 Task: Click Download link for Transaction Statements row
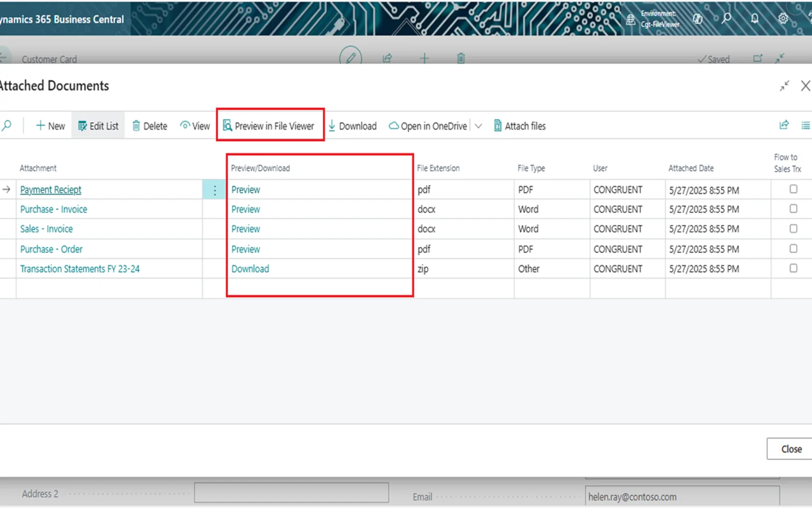250,269
